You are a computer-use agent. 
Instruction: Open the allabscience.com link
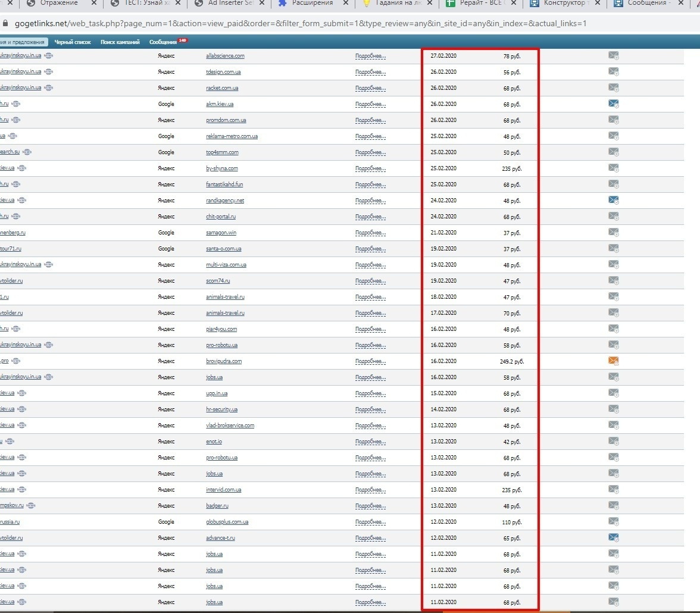coord(225,56)
